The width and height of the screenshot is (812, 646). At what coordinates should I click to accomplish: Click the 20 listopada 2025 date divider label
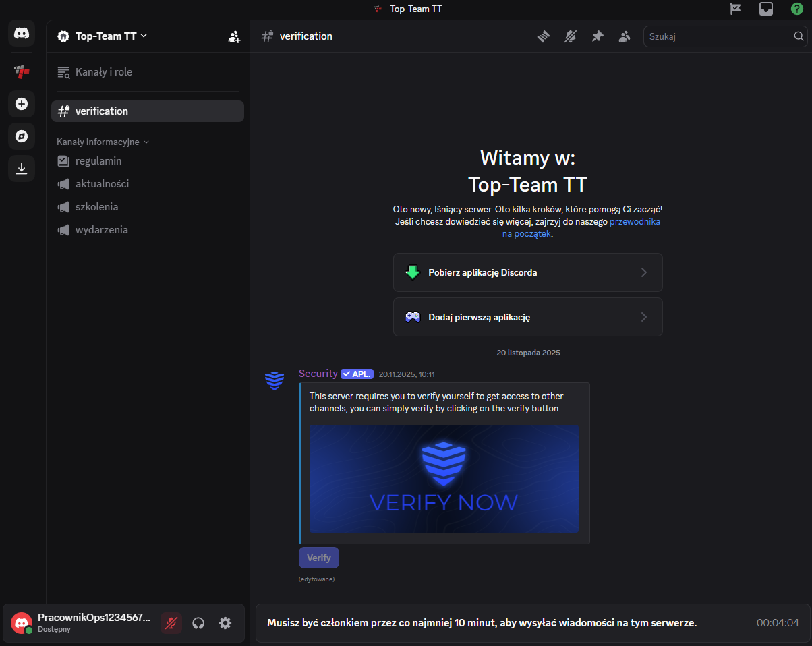click(x=528, y=353)
